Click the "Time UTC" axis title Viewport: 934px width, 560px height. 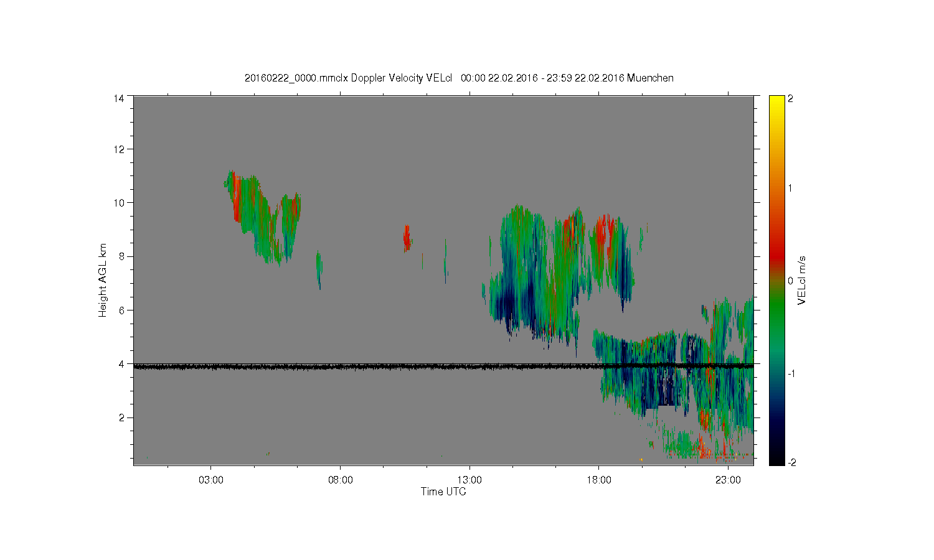click(443, 492)
